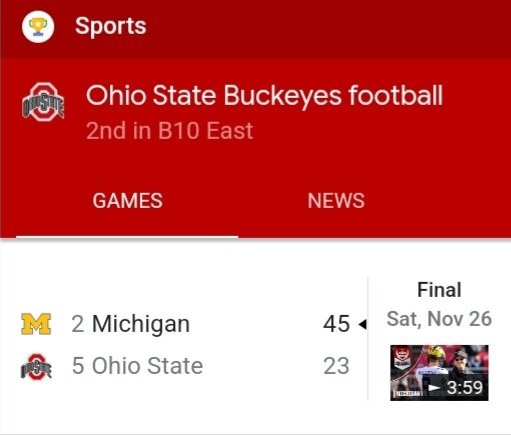Viewport: 511px width, 436px height.
Task: Click the 3:59 video duration label
Action: (465, 388)
